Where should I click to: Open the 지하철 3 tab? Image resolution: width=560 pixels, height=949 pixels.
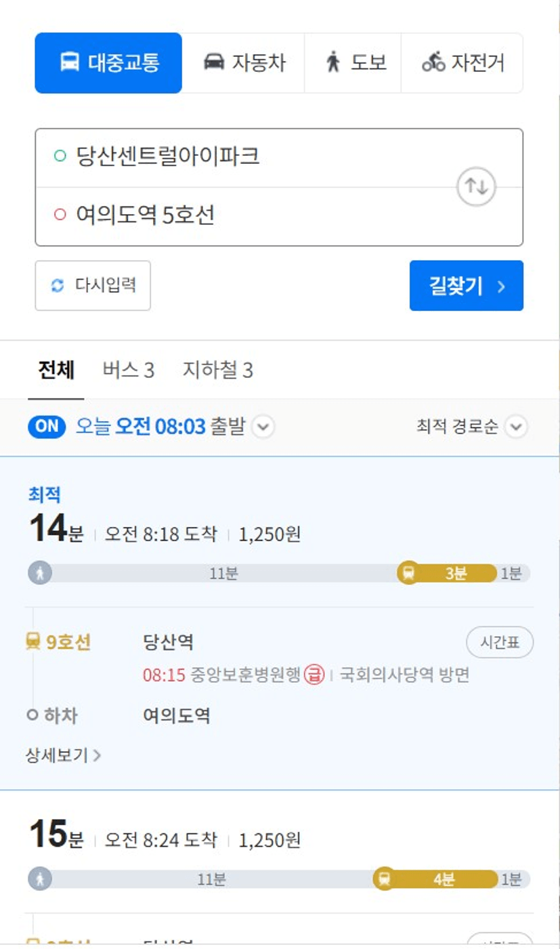tap(217, 370)
